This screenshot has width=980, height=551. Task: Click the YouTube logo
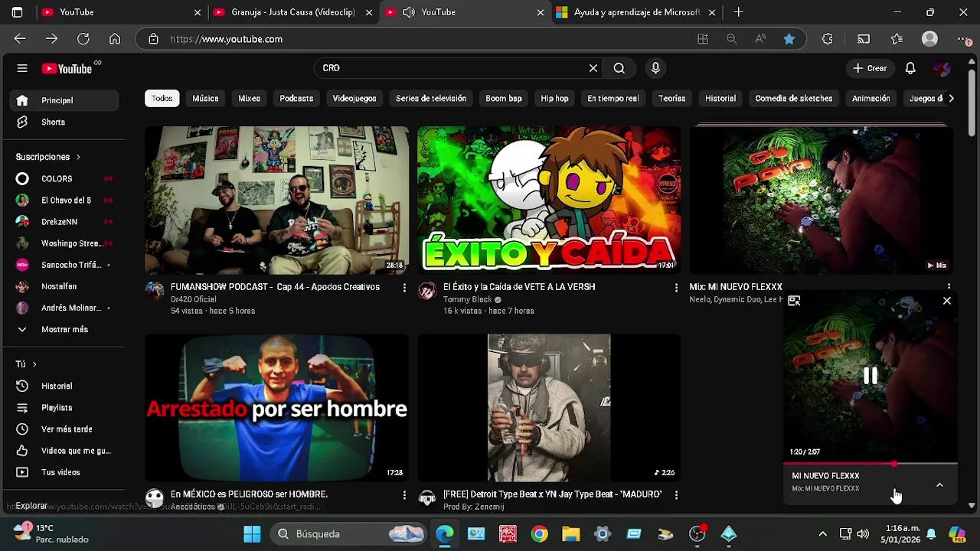67,69
